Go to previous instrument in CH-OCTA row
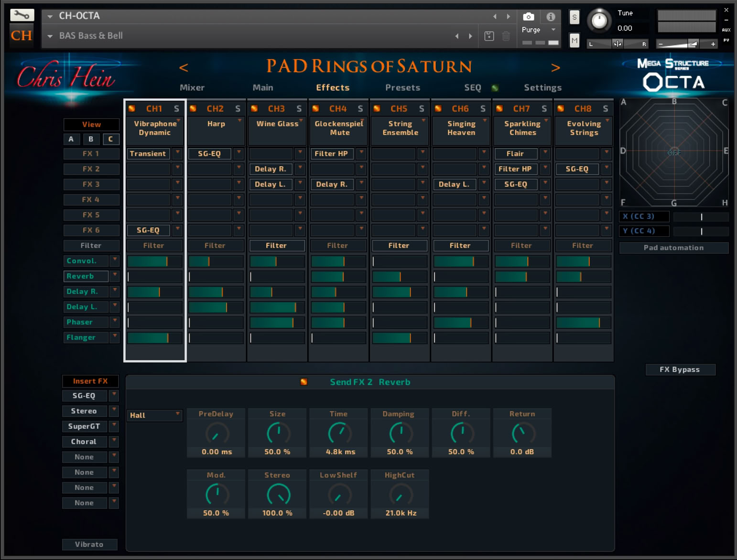Screen dimensions: 737x560 pos(495,16)
